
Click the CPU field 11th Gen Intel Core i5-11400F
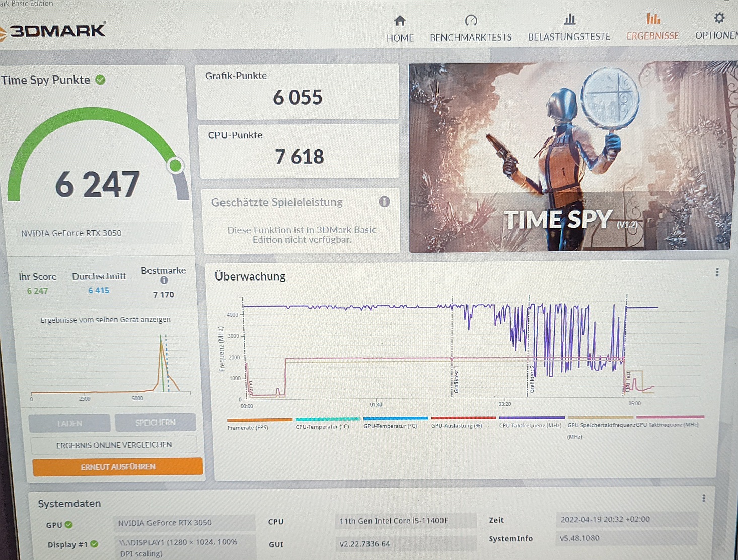(x=406, y=521)
